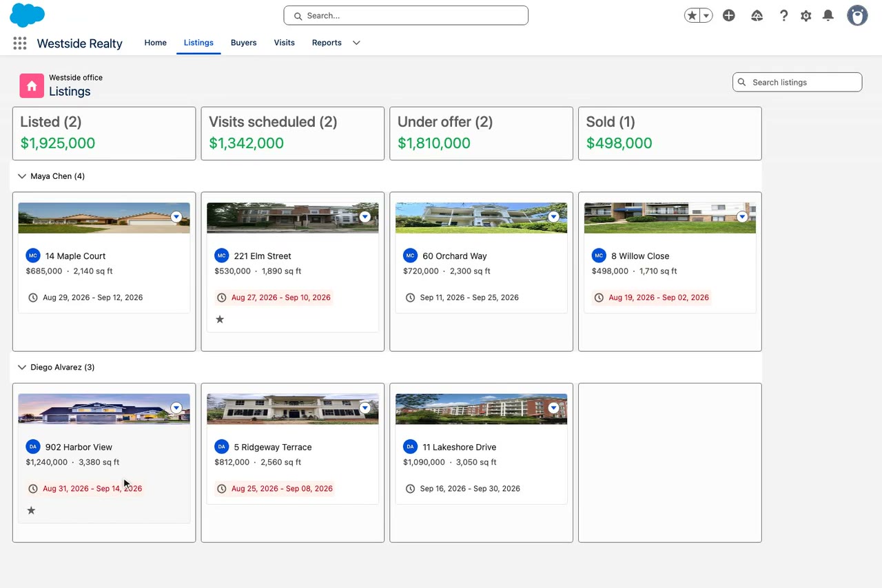Image resolution: width=882 pixels, height=588 pixels.
Task: Open the 5 Ridgeway Terrace card action menu
Action: point(365,408)
